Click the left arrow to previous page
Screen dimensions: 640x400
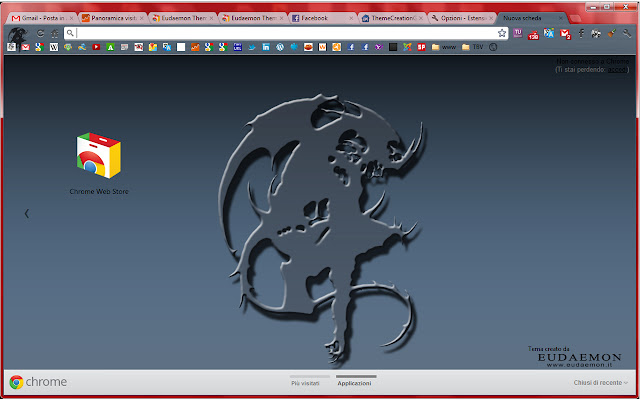point(27,213)
